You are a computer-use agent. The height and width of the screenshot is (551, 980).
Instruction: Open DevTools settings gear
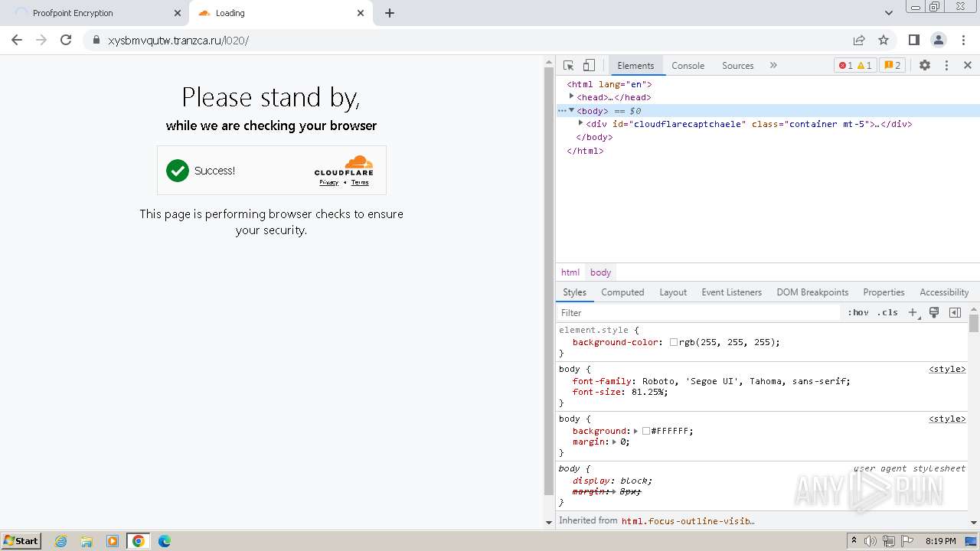coord(925,66)
